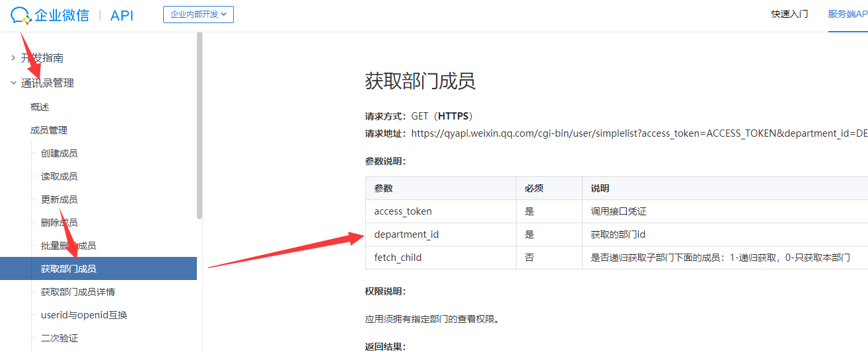This screenshot has width=868, height=352.
Task: Expand the 开发指南 section chevron
Action: (13, 58)
